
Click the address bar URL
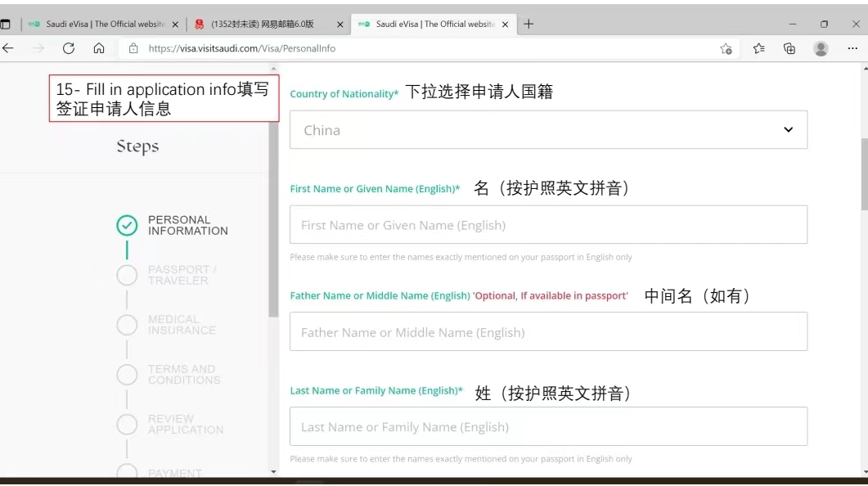(242, 48)
